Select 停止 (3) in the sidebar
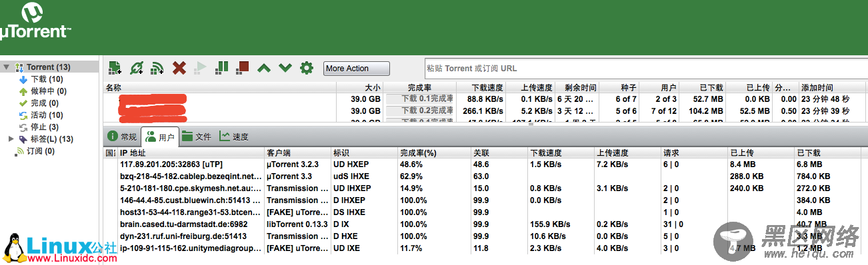The height and width of the screenshot is (265, 868). coord(45,127)
